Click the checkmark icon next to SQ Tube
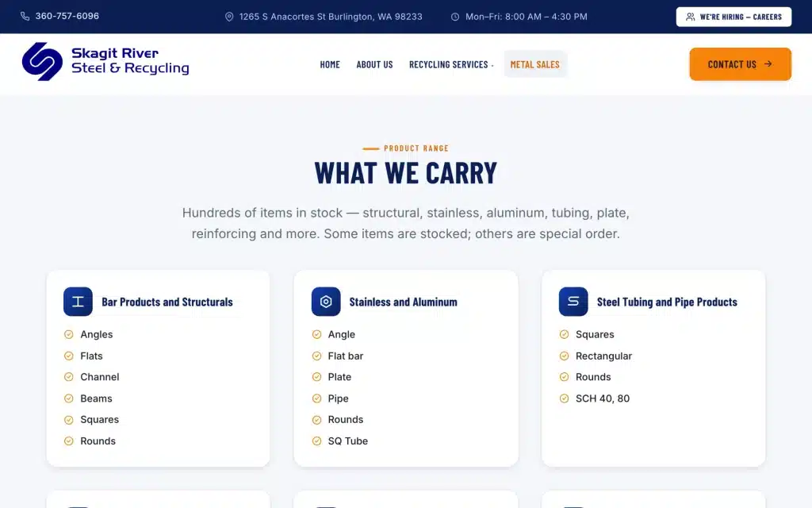The image size is (812, 508). (x=316, y=441)
